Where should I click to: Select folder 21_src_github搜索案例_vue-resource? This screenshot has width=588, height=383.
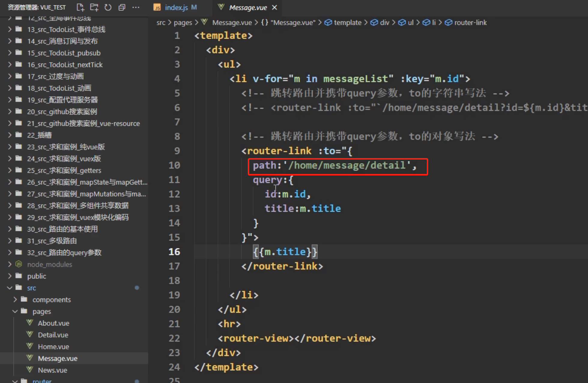[x=83, y=123]
